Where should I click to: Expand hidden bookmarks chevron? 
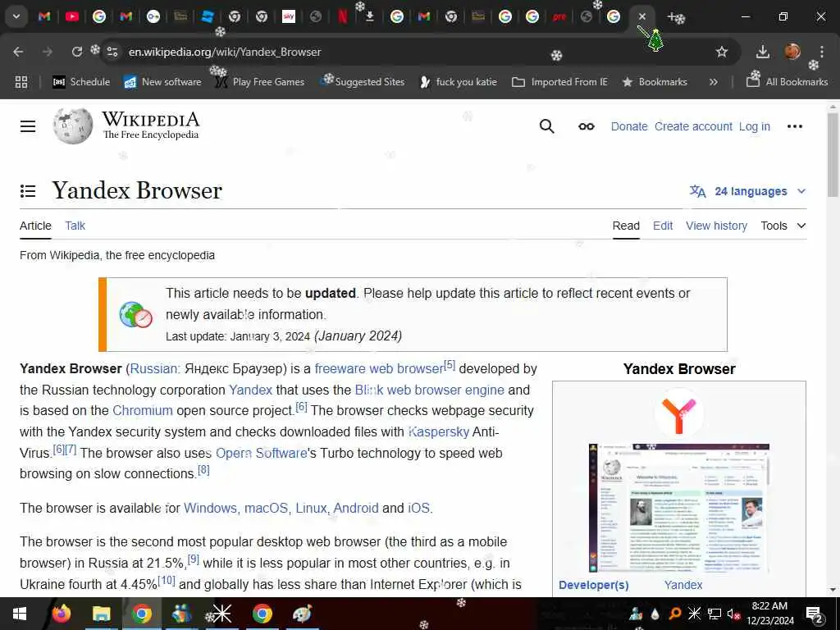pos(713,82)
